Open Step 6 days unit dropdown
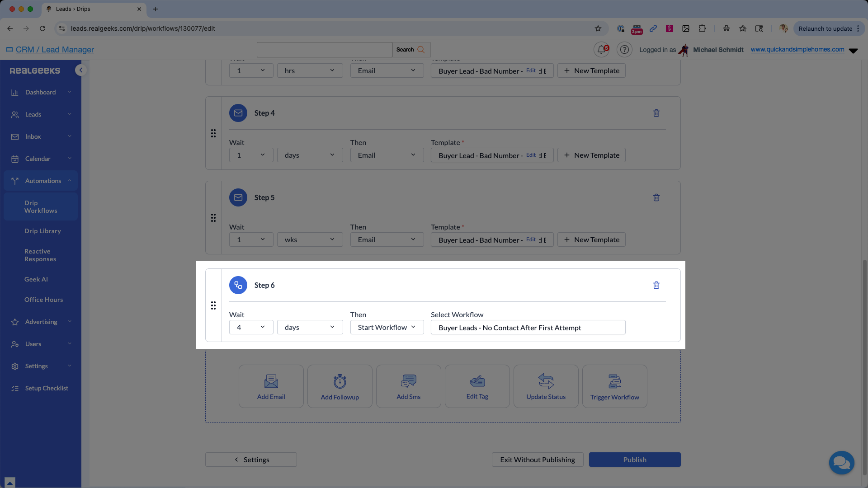Viewport: 868px width, 488px height. (x=310, y=327)
